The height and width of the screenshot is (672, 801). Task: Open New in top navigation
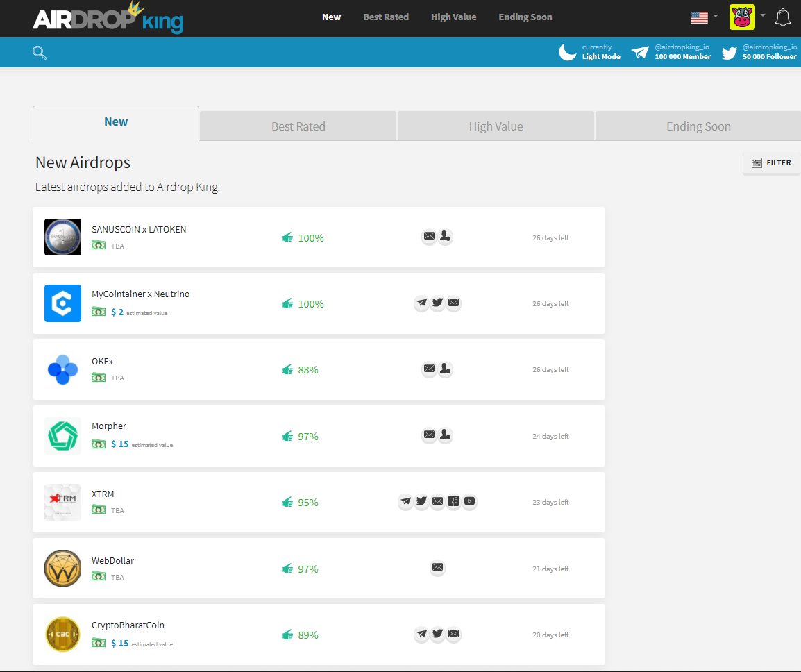click(331, 17)
